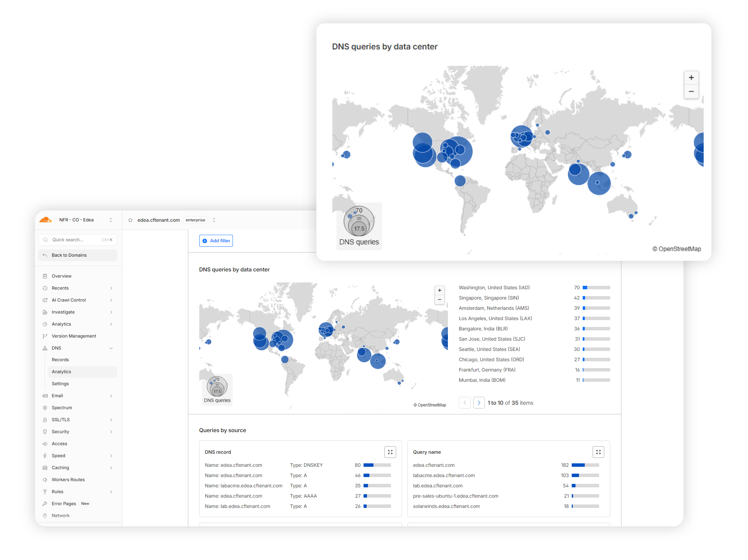
Task: Click the Error Pages wrench icon
Action: 45,503
